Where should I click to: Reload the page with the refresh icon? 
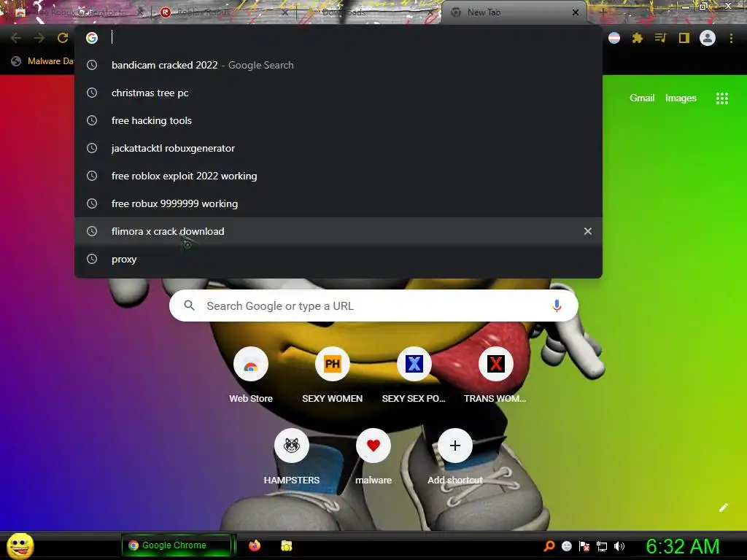[x=63, y=38]
